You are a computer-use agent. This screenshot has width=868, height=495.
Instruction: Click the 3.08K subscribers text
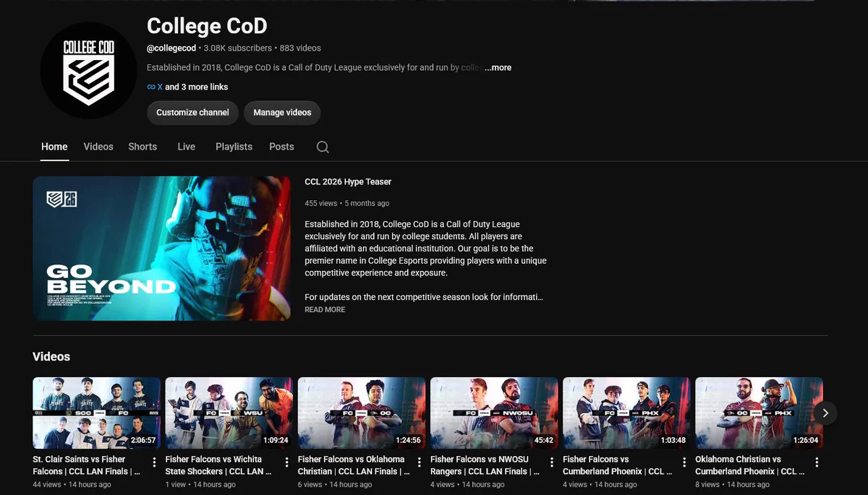(x=238, y=48)
